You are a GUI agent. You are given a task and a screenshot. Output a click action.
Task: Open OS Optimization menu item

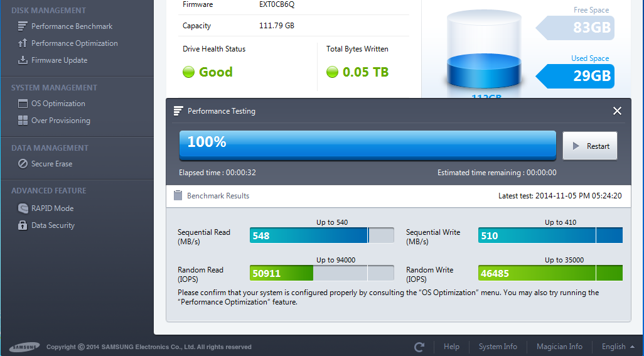coord(58,104)
